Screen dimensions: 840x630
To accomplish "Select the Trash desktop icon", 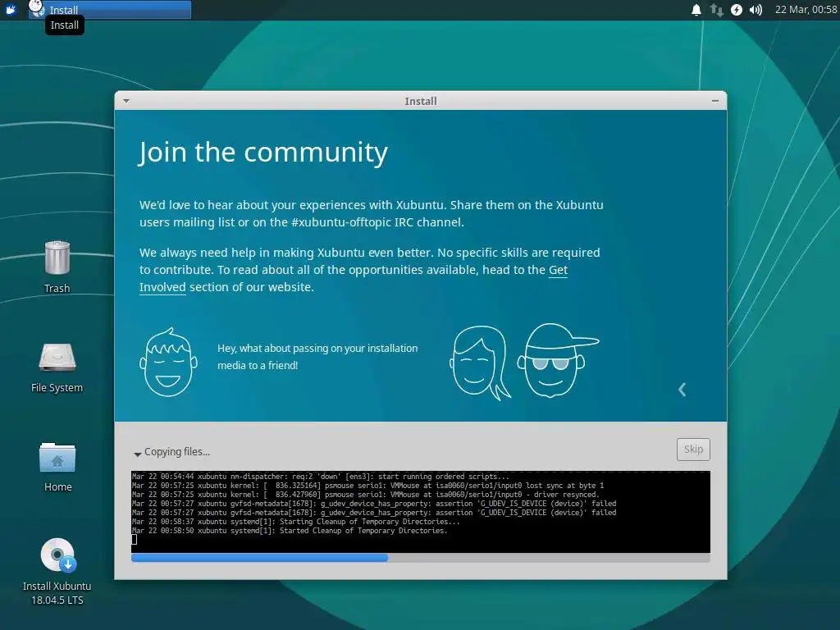I will pos(57,267).
